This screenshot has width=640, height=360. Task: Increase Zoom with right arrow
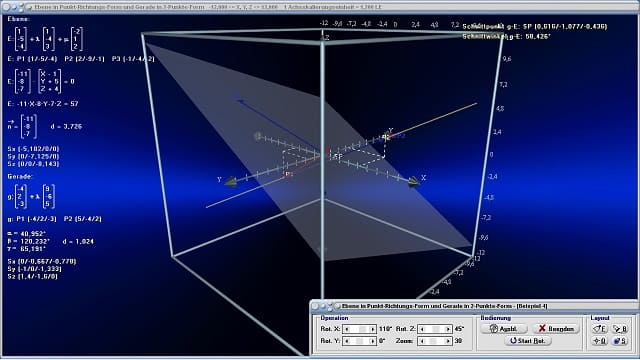pyautogui.click(x=447, y=341)
